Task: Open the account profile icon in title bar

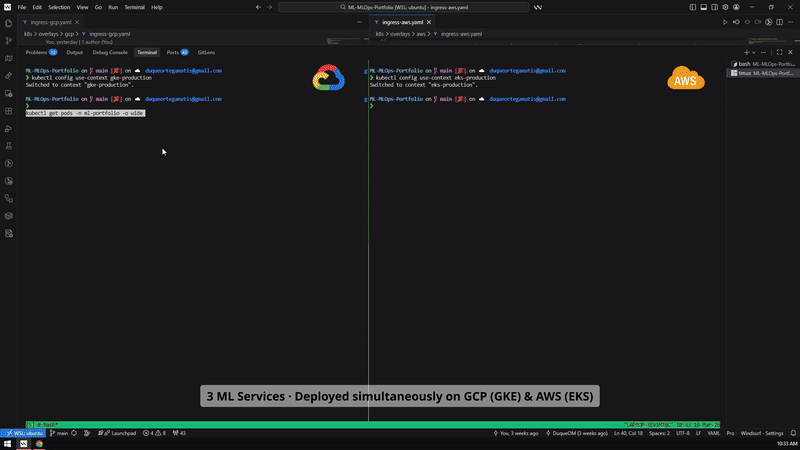Action: [736, 7]
